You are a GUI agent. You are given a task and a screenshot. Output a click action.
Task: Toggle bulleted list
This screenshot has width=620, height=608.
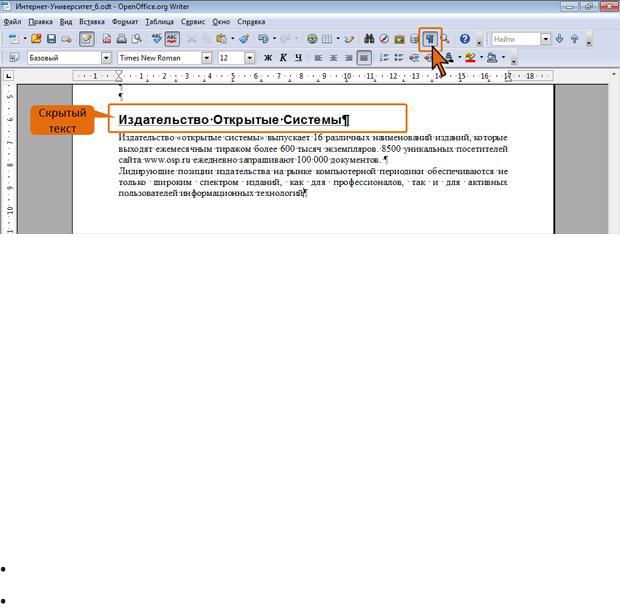(399, 58)
